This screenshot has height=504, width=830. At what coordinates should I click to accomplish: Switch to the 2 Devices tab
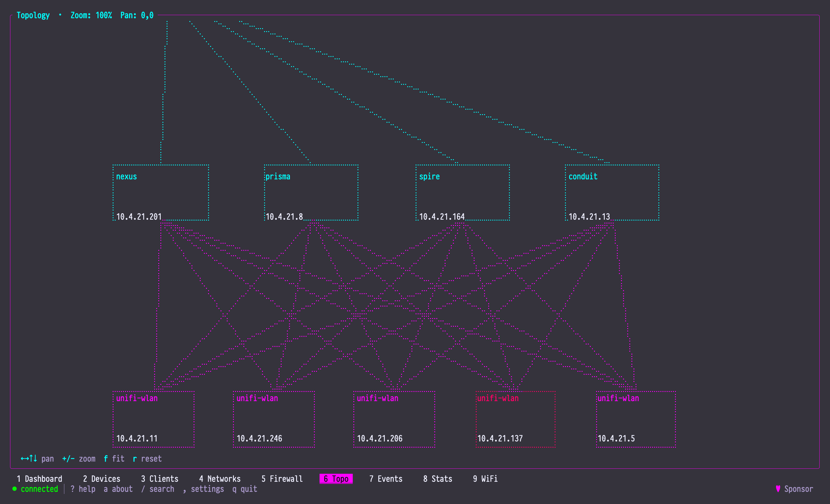point(101,479)
